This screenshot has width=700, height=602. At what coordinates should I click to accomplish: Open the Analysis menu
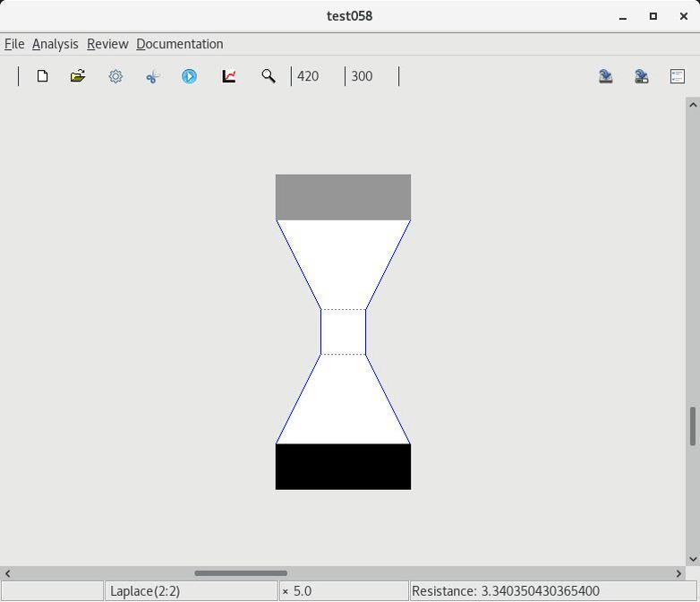[x=55, y=44]
